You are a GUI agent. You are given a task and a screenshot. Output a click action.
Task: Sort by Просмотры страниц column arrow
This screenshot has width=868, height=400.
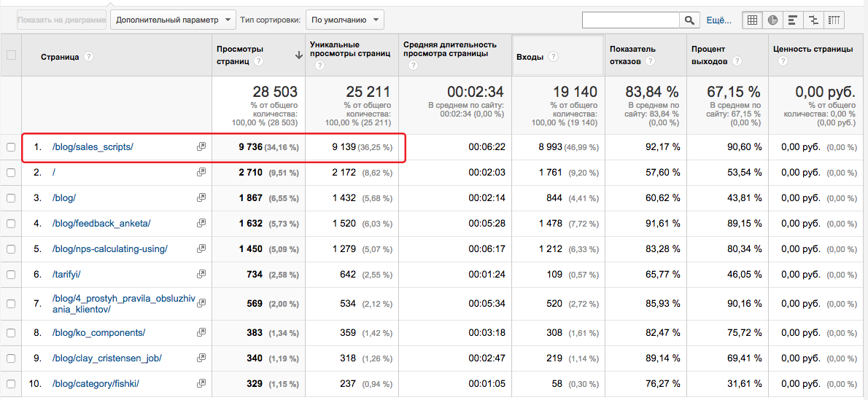tap(299, 55)
